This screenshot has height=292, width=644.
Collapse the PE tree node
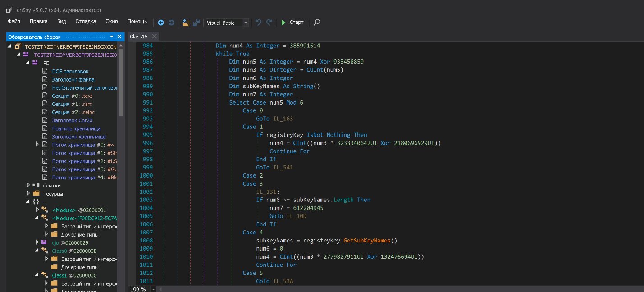click(x=27, y=63)
